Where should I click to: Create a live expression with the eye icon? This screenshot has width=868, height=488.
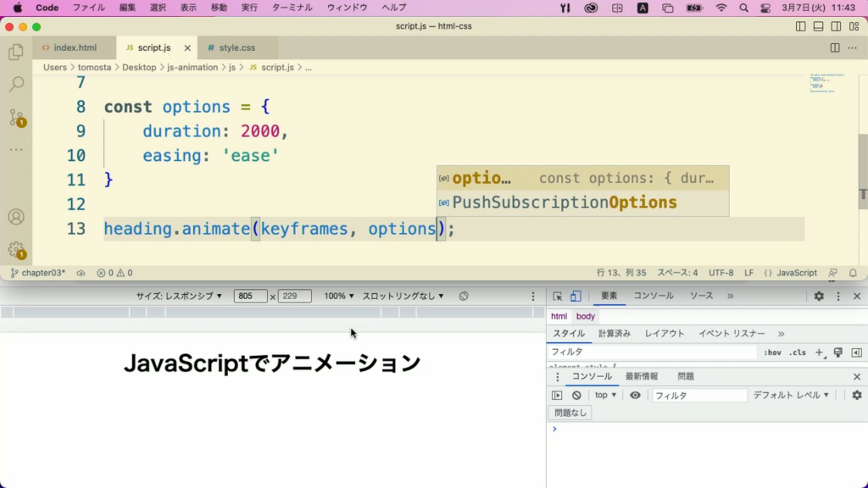(635, 395)
